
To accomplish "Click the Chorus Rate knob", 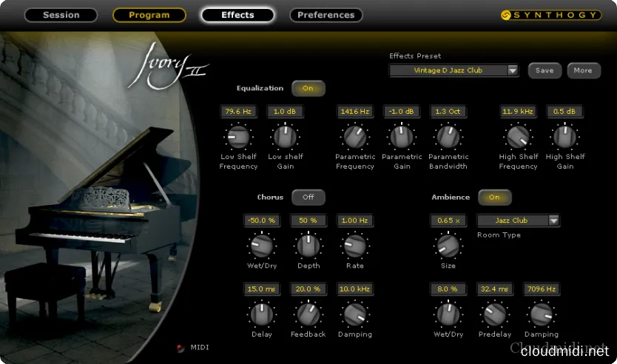I will [355, 246].
